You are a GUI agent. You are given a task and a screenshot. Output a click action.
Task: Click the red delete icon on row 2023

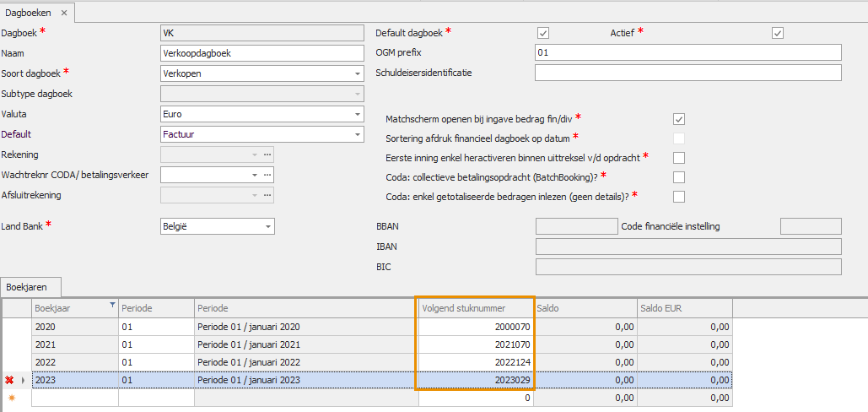tap(10, 380)
